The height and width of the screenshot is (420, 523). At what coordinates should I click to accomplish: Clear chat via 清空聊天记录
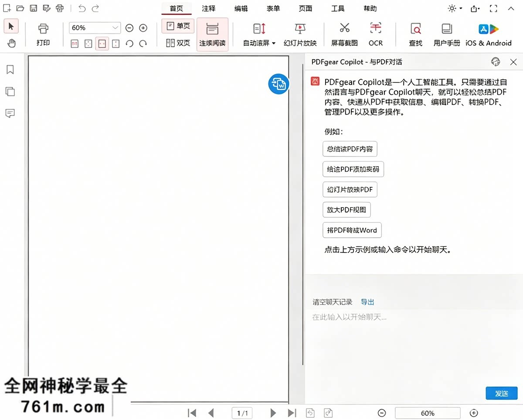332,302
